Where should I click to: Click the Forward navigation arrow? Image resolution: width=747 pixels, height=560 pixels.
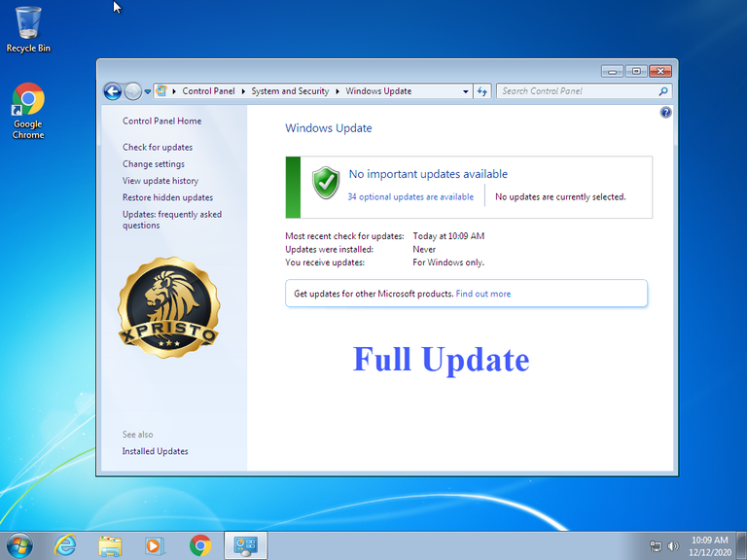click(133, 91)
